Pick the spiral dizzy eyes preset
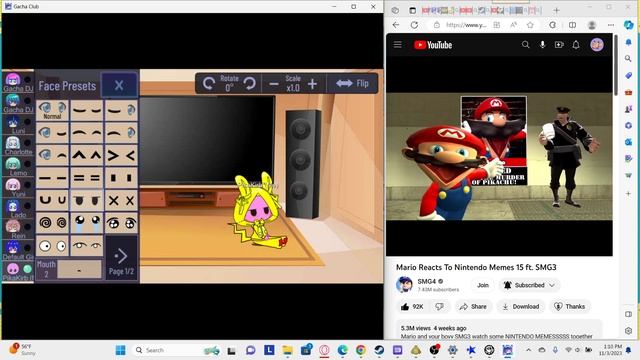The height and width of the screenshot is (360, 640). (52, 223)
